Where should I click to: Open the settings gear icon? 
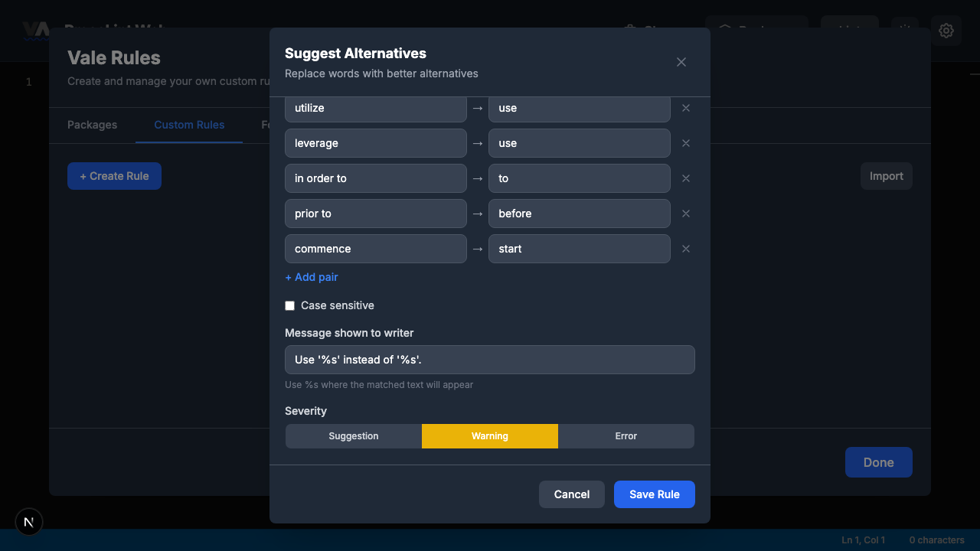(946, 31)
